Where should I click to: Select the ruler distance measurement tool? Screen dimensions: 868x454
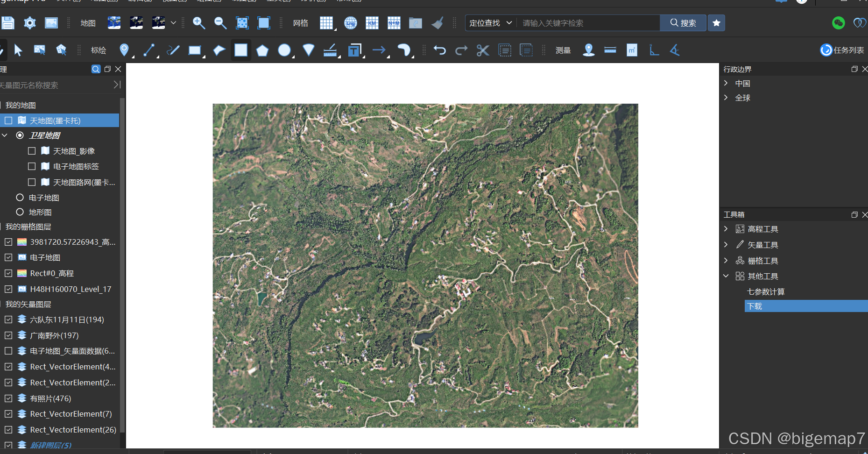coord(610,50)
